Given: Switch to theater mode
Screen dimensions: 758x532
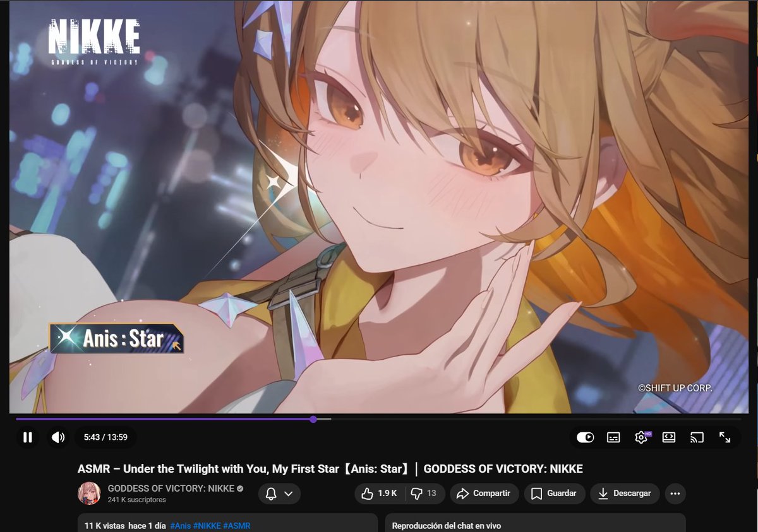Looking at the screenshot, I should click(669, 437).
